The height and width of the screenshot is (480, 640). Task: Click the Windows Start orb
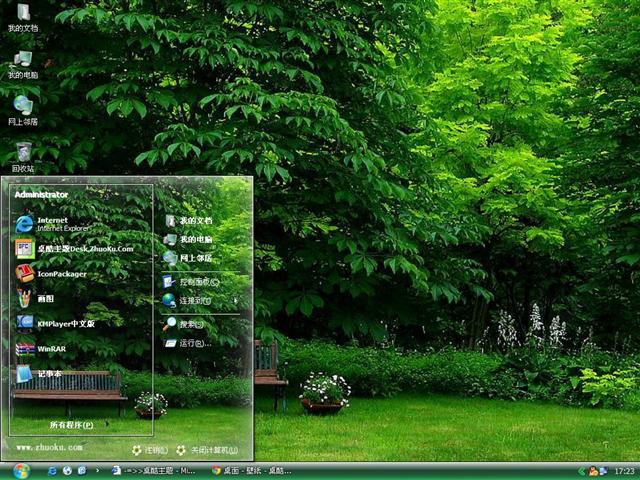tap(21, 471)
